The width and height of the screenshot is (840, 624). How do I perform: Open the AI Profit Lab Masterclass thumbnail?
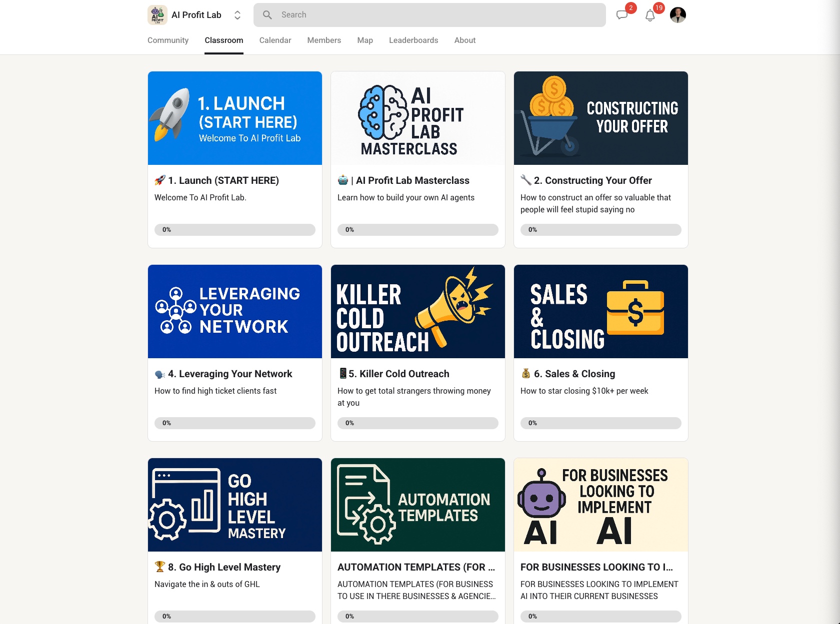[418, 118]
